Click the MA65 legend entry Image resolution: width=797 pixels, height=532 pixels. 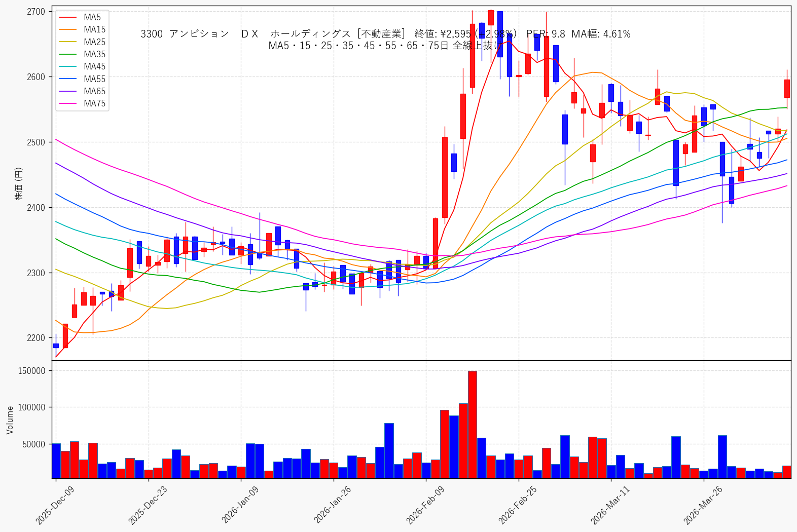82,91
